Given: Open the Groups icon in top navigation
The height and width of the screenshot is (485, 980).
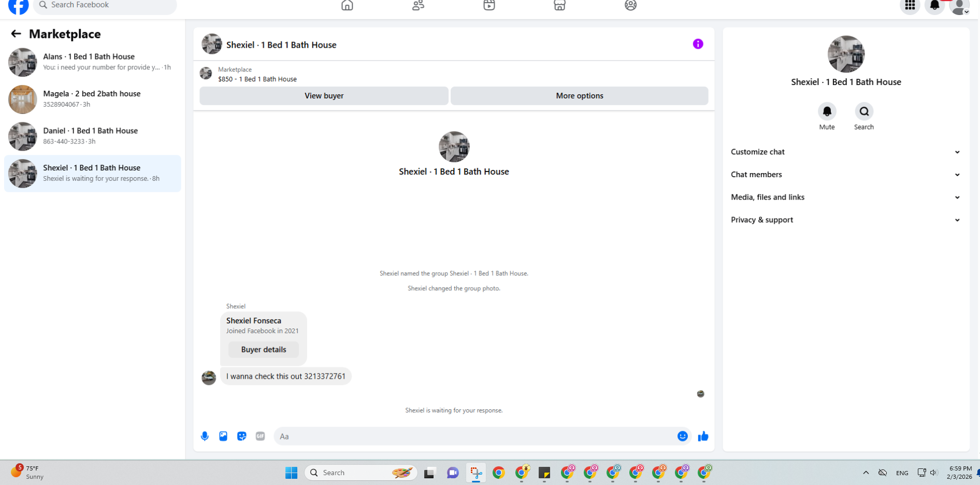Looking at the screenshot, I should tap(630, 5).
